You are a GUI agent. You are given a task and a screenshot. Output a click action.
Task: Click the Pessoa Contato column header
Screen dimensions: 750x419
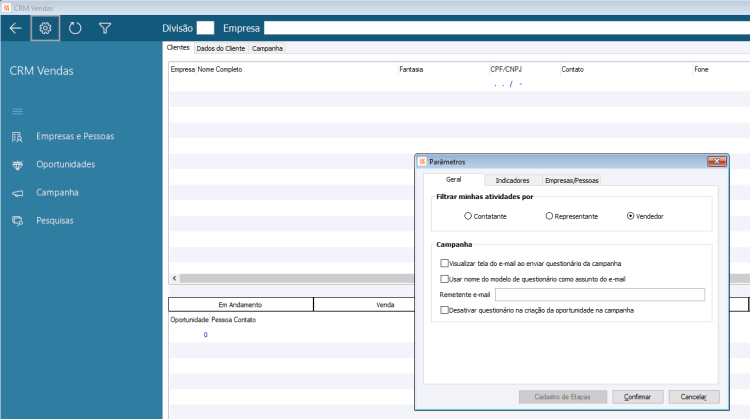[233, 320]
